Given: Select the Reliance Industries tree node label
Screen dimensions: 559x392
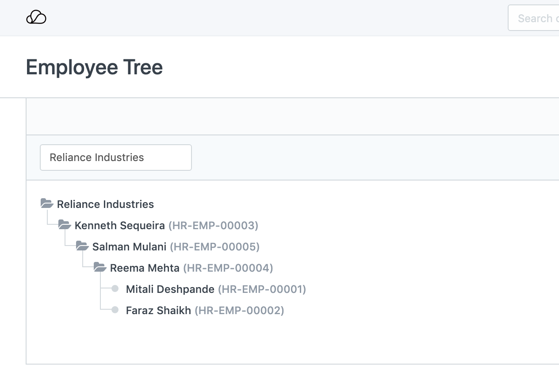Looking at the screenshot, I should tap(105, 204).
